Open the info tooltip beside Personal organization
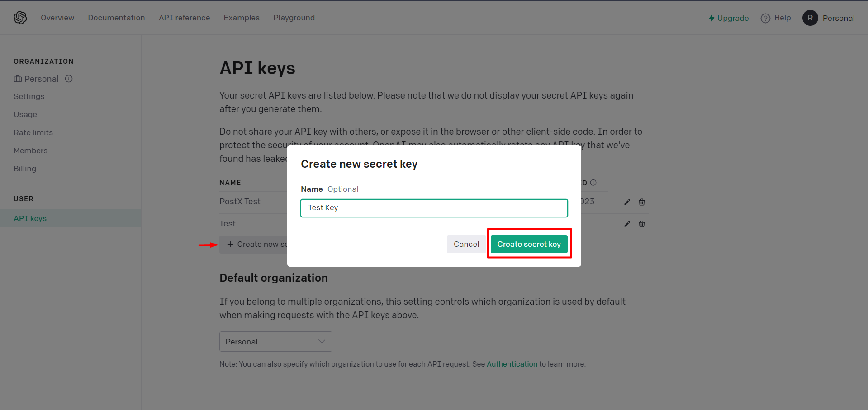Screen dimensions: 868x410 click(69, 79)
